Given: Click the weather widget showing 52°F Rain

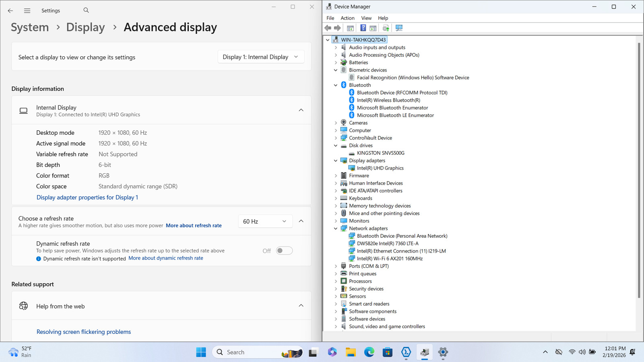Looking at the screenshot, I should pyautogui.click(x=20, y=352).
